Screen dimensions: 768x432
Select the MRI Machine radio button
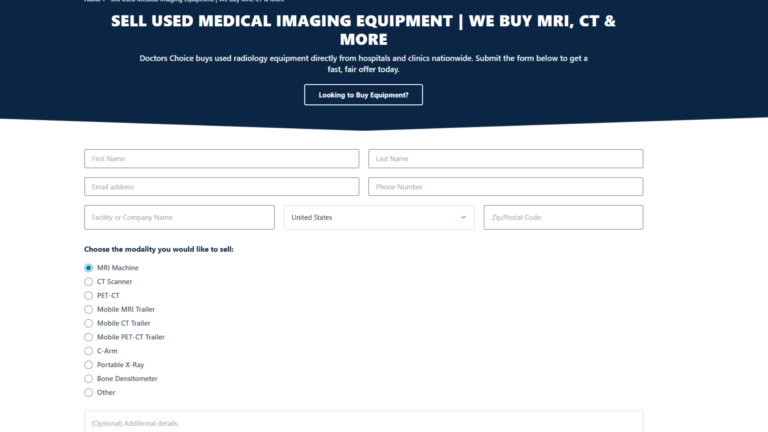pyautogui.click(x=88, y=268)
